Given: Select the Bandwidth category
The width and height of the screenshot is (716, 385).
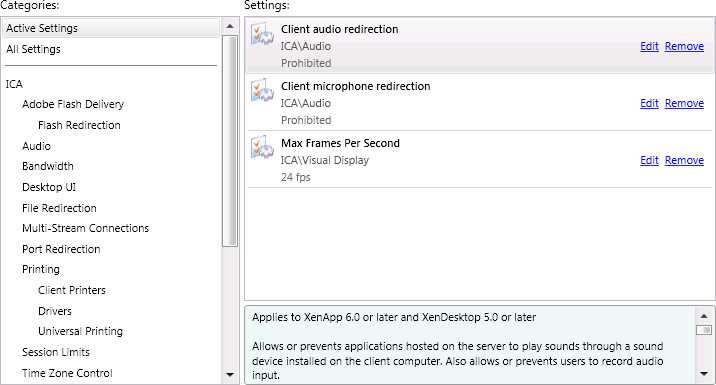Looking at the screenshot, I should pyautogui.click(x=48, y=166).
